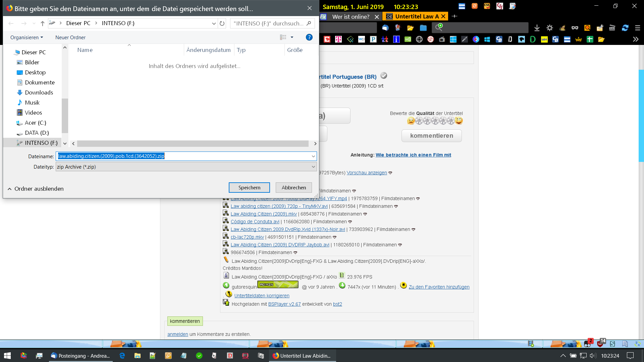Click the horizontal scrollbar in file list
Viewport: 644px width, 362px height.
point(193,143)
